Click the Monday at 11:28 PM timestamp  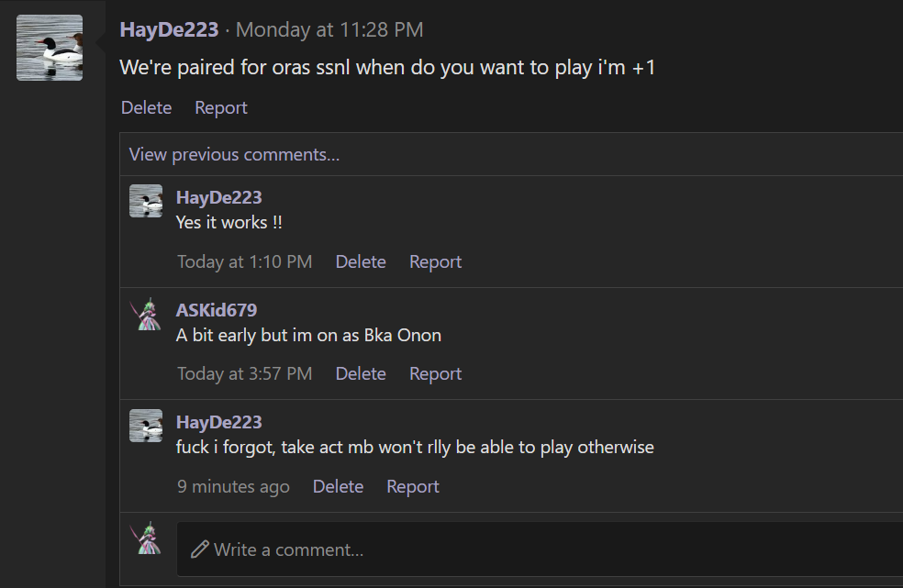point(329,29)
